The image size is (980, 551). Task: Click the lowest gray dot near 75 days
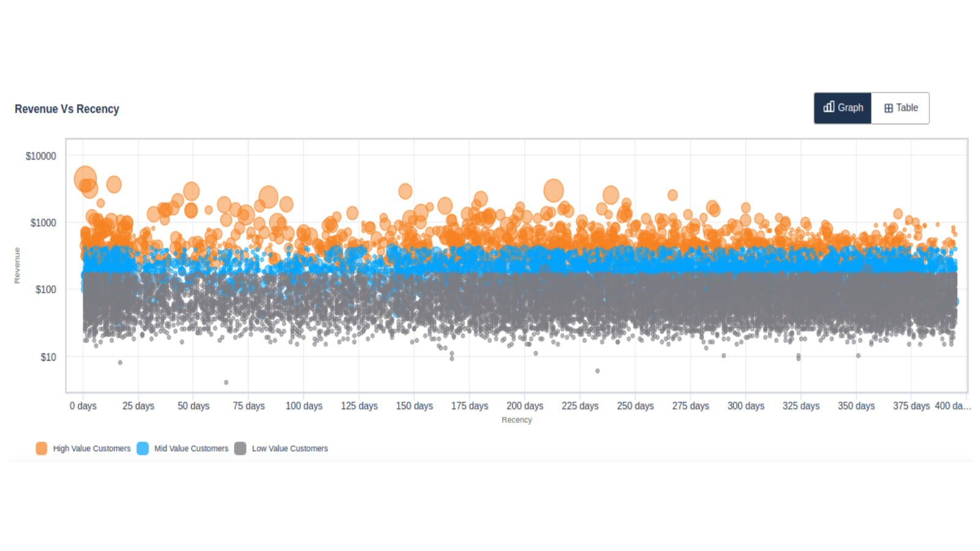(226, 383)
